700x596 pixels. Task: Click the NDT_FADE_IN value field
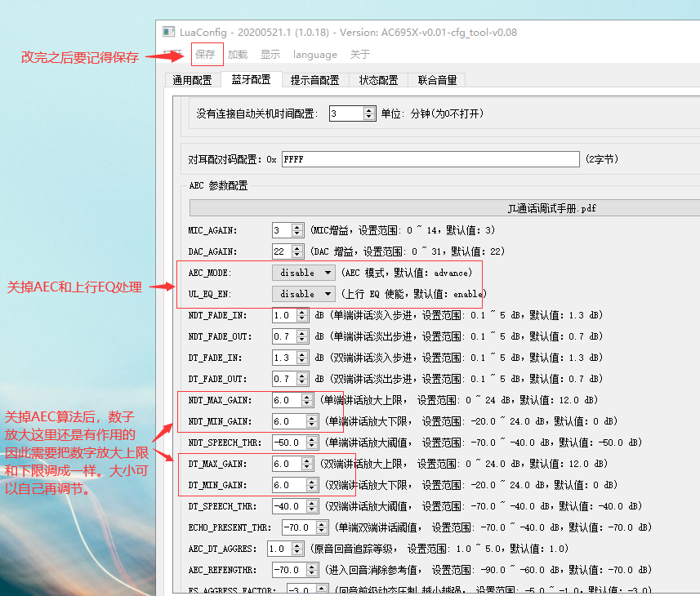click(x=284, y=315)
